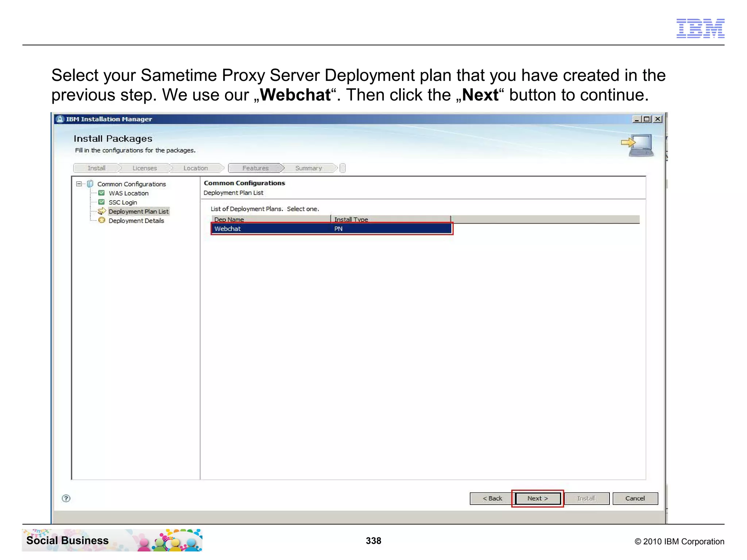747x560 pixels.
Task: Click the Cancel button
Action: (x=635, y=498)
